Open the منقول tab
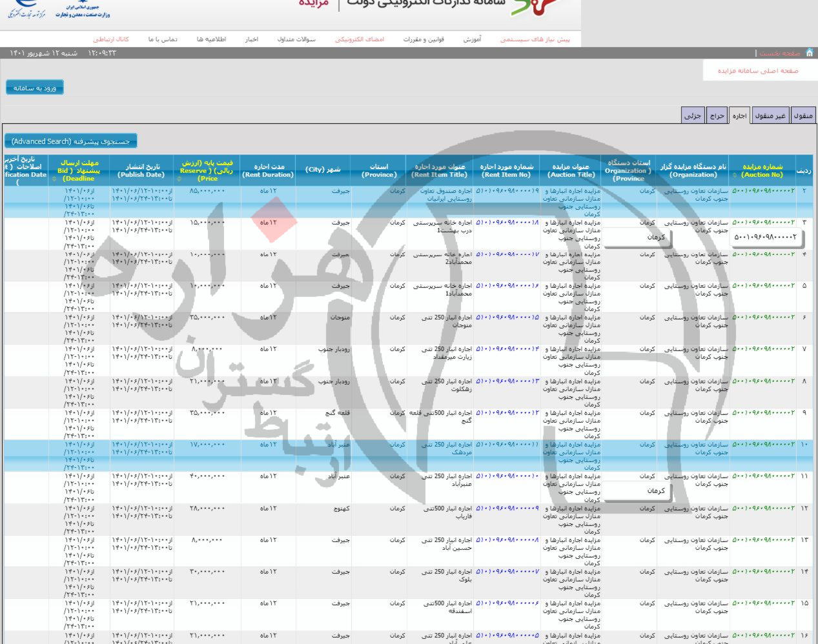The image size is (818, 644). [803, 116]
